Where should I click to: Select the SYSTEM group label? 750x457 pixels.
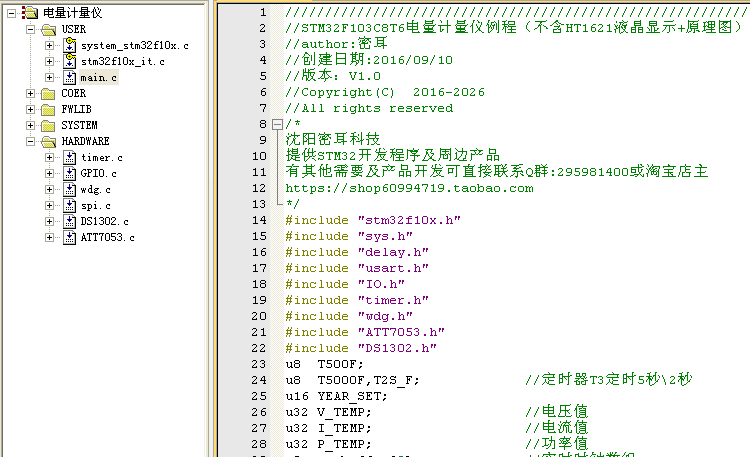79,125
